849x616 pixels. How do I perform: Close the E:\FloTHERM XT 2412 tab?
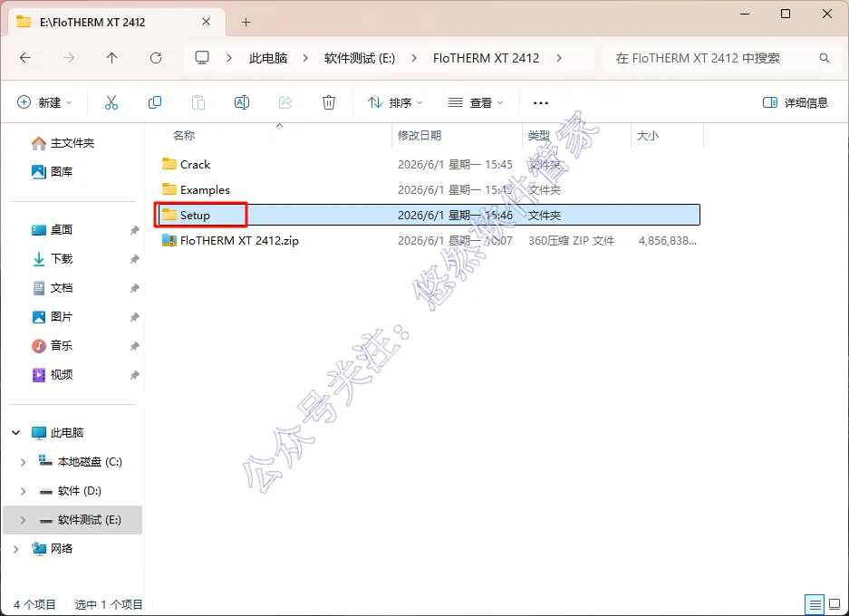coord(207,22)
